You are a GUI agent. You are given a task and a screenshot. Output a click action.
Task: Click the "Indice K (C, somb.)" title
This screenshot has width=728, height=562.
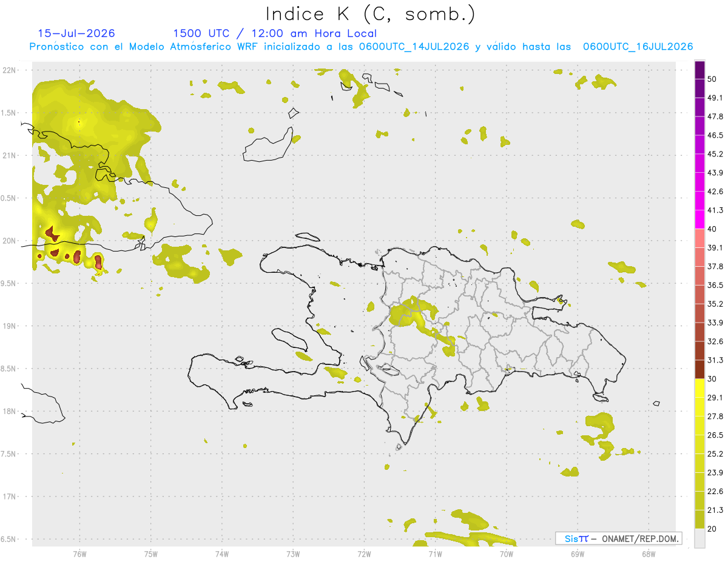tap(370, 15)
